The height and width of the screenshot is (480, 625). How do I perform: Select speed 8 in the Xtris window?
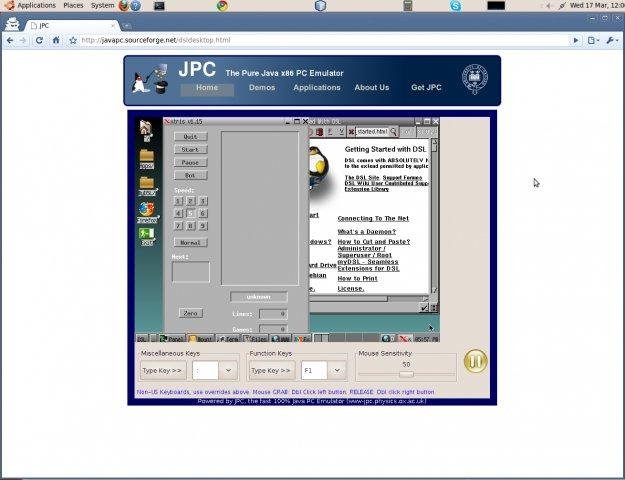coord(191,226)
